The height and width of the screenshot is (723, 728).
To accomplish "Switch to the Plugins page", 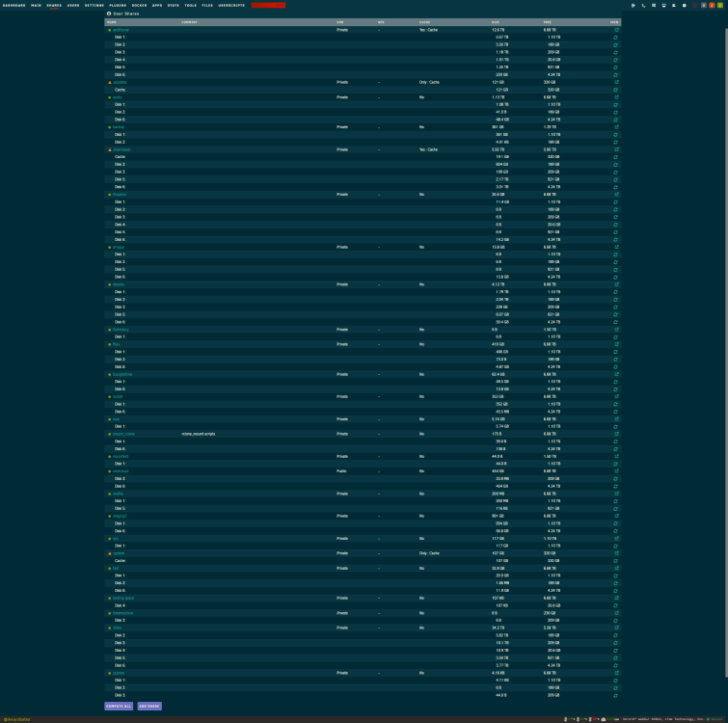I will tap(118, 5).
